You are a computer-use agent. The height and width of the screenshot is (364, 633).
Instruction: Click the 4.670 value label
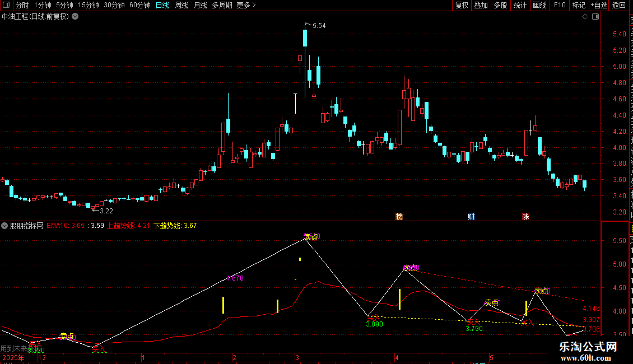click(x=235, y=278)
